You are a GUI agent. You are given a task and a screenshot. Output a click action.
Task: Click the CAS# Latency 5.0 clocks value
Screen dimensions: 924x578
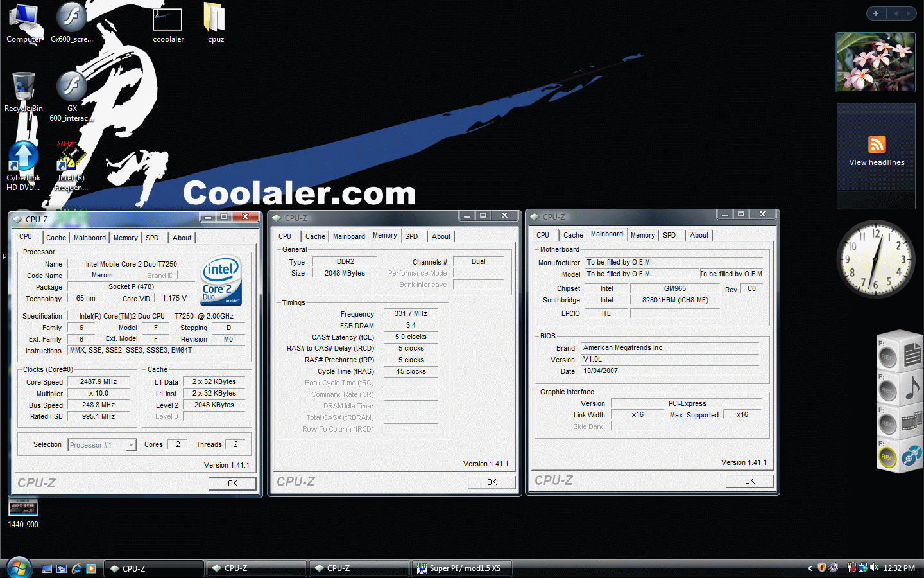[411, 337]
